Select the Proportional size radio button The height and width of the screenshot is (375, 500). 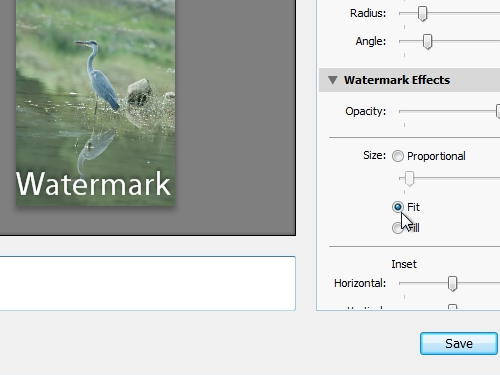tap(398, 156)
